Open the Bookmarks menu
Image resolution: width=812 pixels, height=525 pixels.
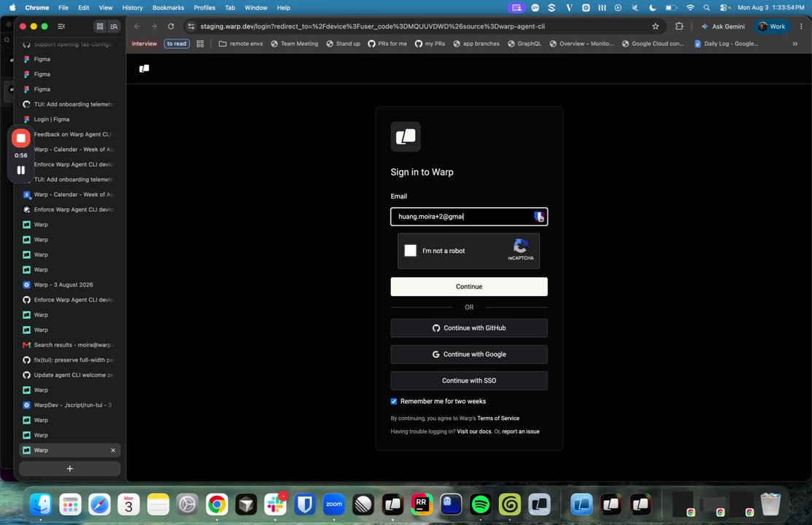(169, 8)
